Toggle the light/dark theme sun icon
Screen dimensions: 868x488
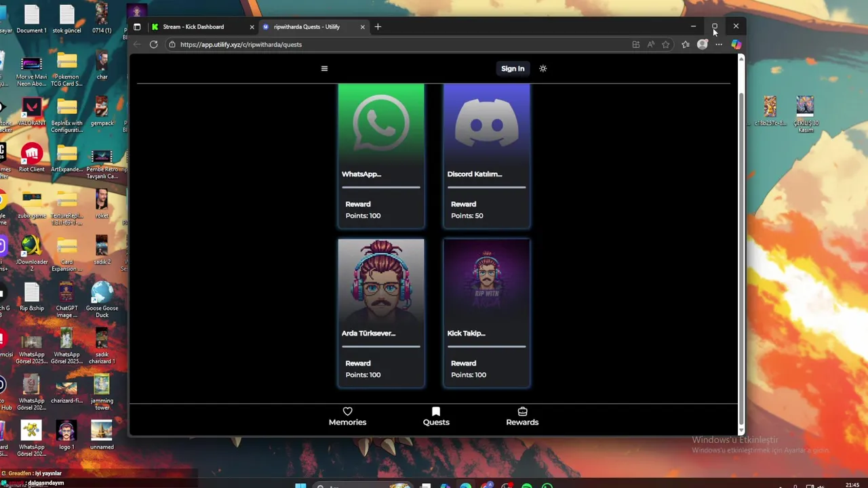click(542, 68)
